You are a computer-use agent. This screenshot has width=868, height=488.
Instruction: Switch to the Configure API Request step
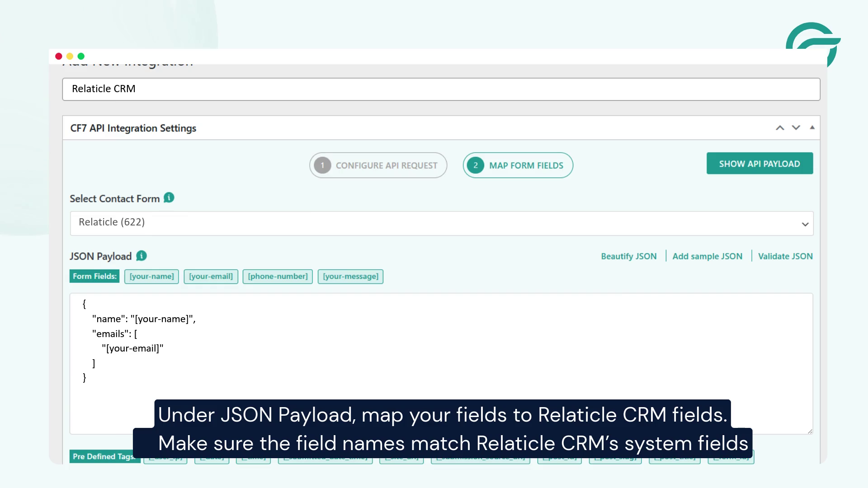point(378,165)
